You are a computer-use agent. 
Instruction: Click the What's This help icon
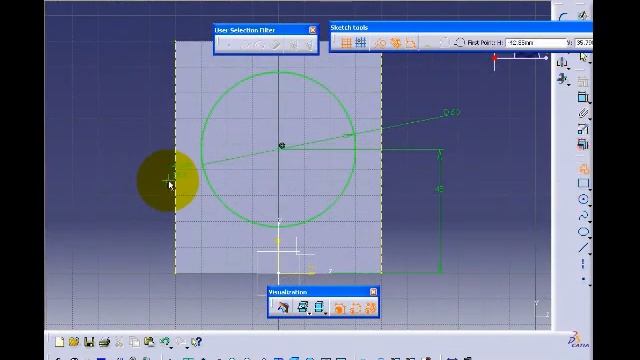[x=196, y=342]
